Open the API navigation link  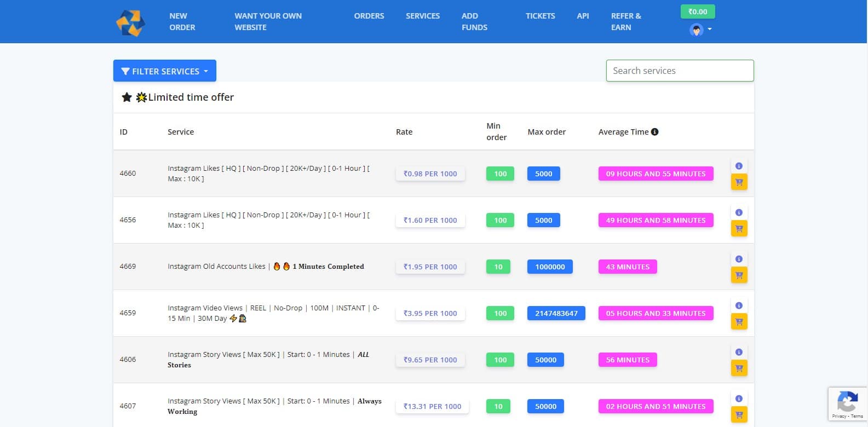point(583,16)
